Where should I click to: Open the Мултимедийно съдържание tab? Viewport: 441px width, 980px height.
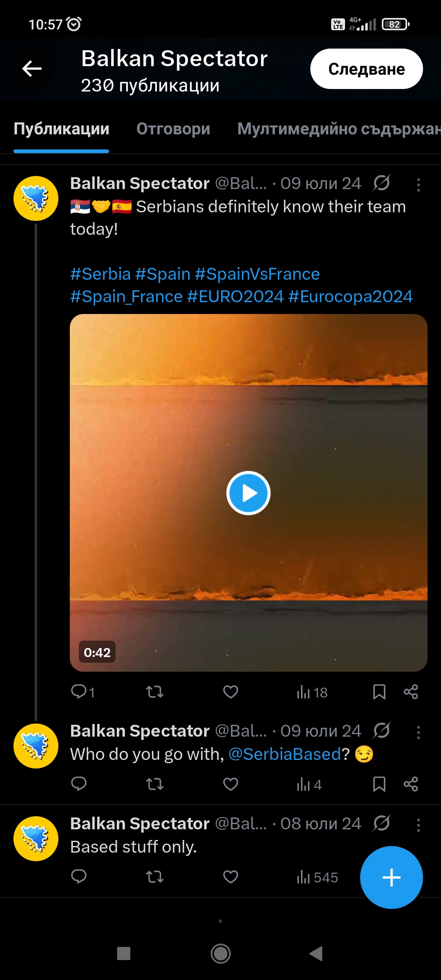(339, 129)
